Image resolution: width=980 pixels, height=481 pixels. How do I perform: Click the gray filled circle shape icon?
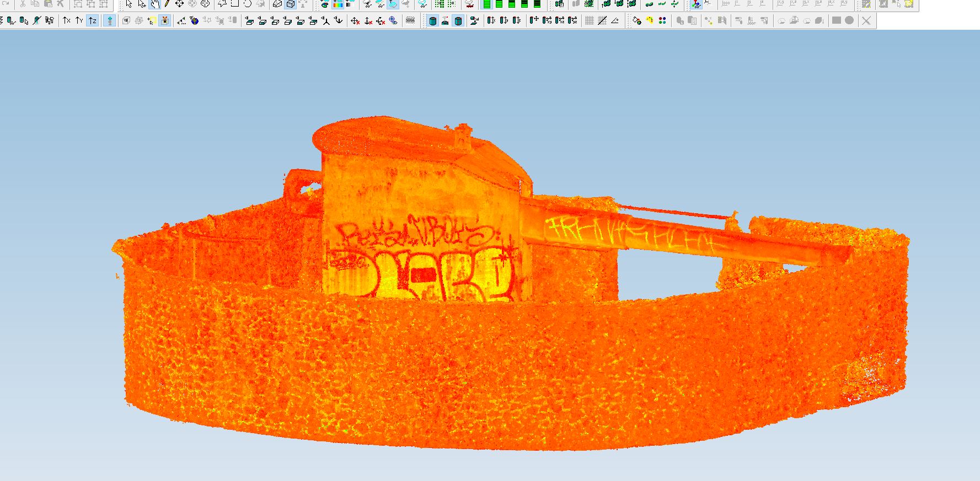[x=849, y=20]
